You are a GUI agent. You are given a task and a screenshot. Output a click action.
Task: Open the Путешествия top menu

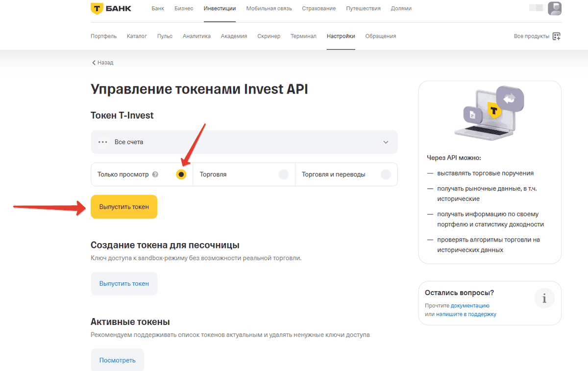[363, 8]
